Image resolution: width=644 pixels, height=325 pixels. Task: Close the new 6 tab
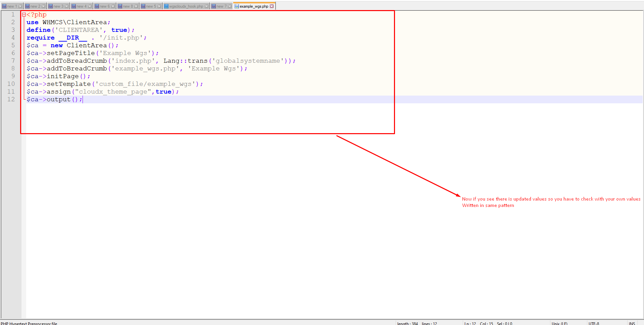click(113, 6)
